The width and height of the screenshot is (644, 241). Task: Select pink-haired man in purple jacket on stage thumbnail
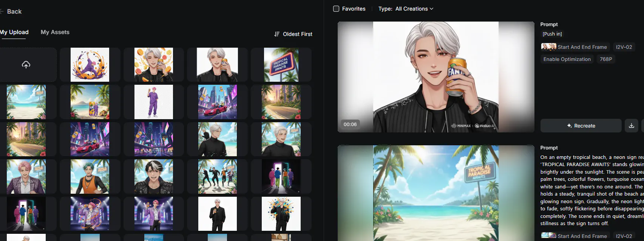pos(154,214)
